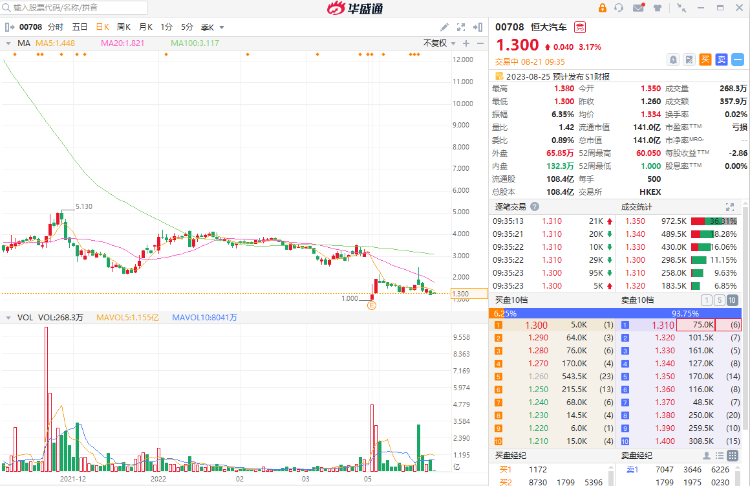Viewport: 750px width, 486px height.
Task: Click the 00708 code in chart toolbar
Action: coord(31,27)
